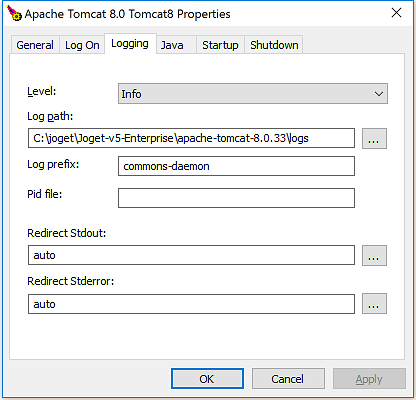The height and width of the screenshot is (400, 416).
Task: Open the Startup tab
Action: 220,45
